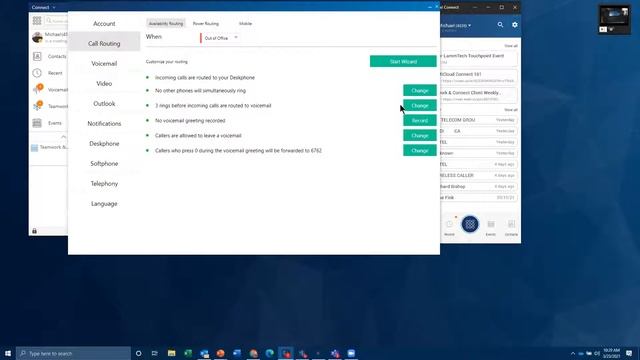Viewport: 640px width, 360px height.
Task: Switch to the Availability Routing tab
Action: (x=166, y=24)
